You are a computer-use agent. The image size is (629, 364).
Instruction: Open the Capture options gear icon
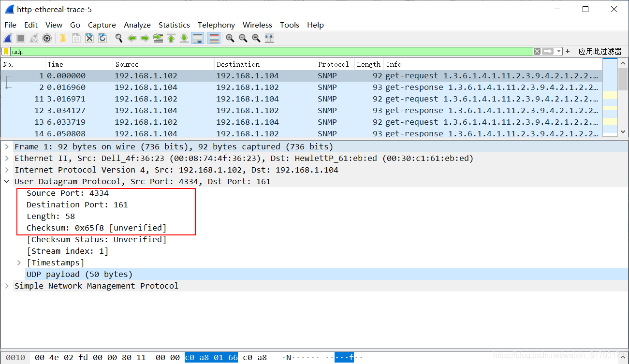point(47,38)
